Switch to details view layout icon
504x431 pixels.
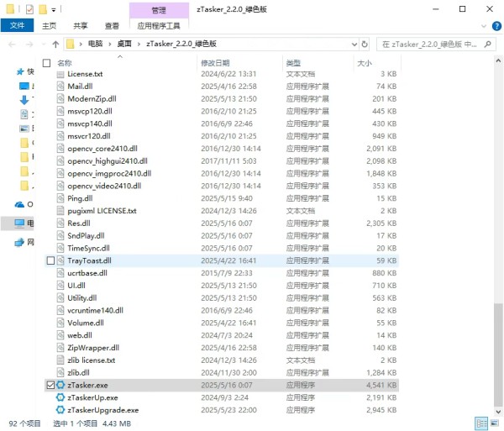pos(481,423)
